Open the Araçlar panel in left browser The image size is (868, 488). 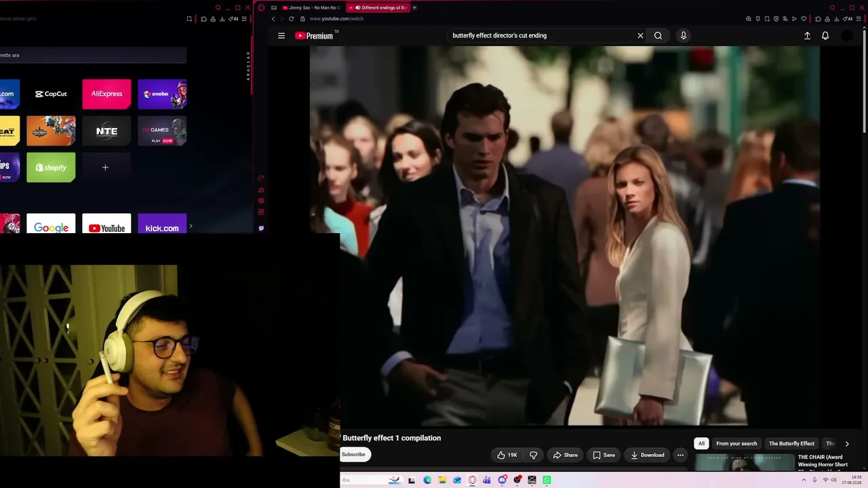click(248, 66)
